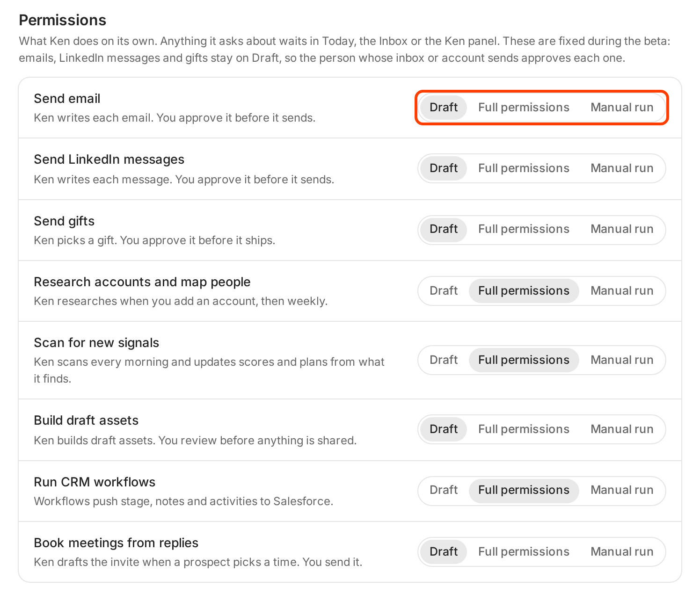The height and width of the screenshot is (608, 700).
Task: Set Send LinkedIn messages to Full permissions
Action: [524, 168]
